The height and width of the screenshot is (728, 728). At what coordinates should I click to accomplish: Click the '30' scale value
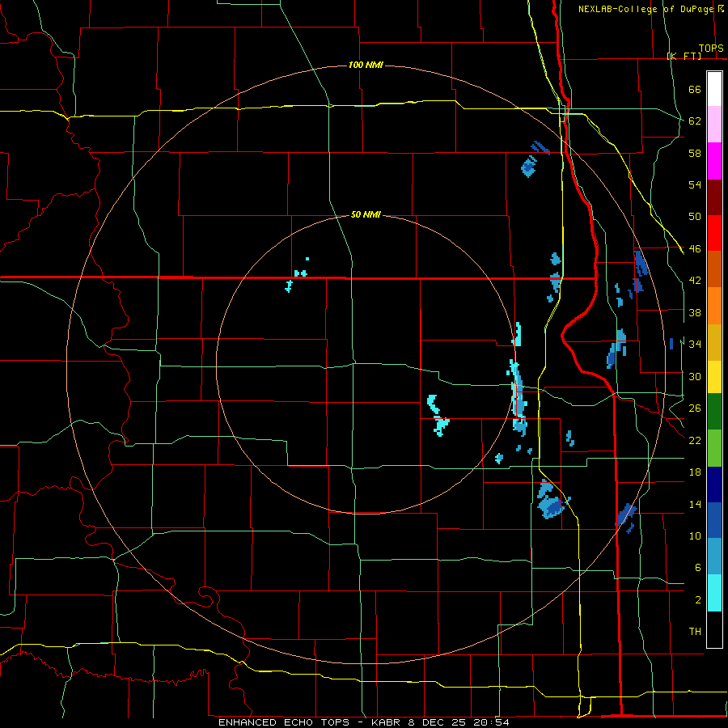point(695,376)
